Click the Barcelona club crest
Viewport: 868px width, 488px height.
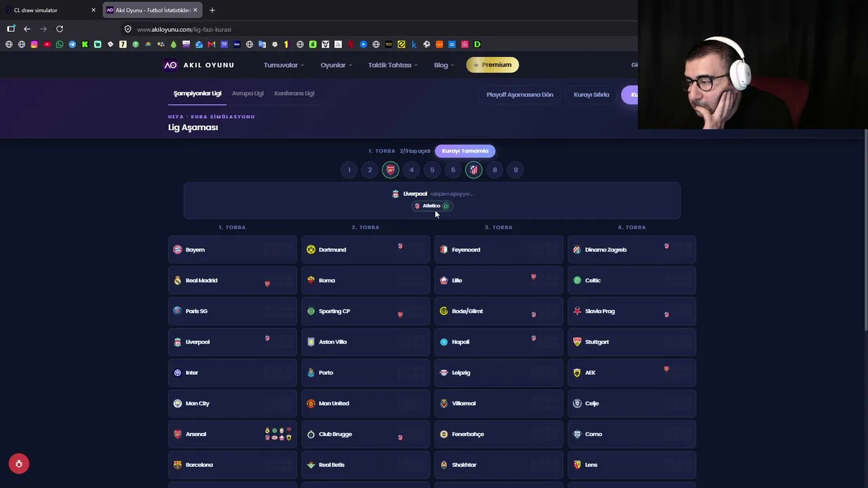coord(178,465)
